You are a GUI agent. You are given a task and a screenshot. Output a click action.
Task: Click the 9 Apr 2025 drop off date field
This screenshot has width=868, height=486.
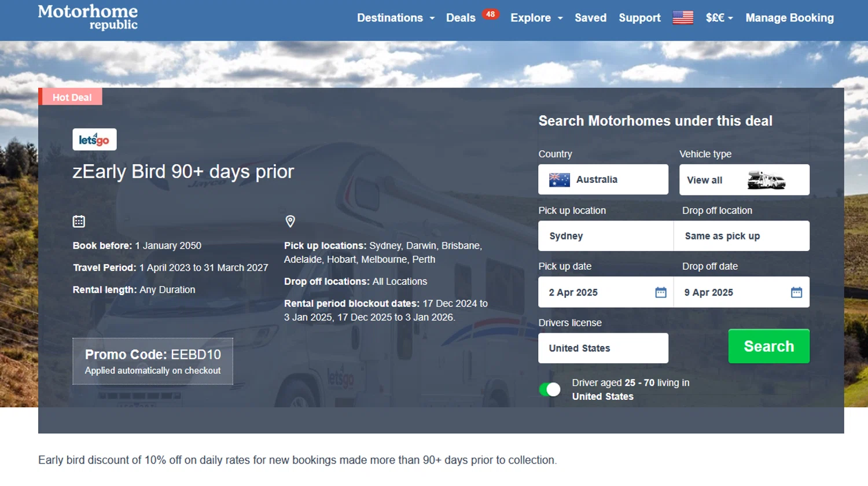click(x=742, y=292)
